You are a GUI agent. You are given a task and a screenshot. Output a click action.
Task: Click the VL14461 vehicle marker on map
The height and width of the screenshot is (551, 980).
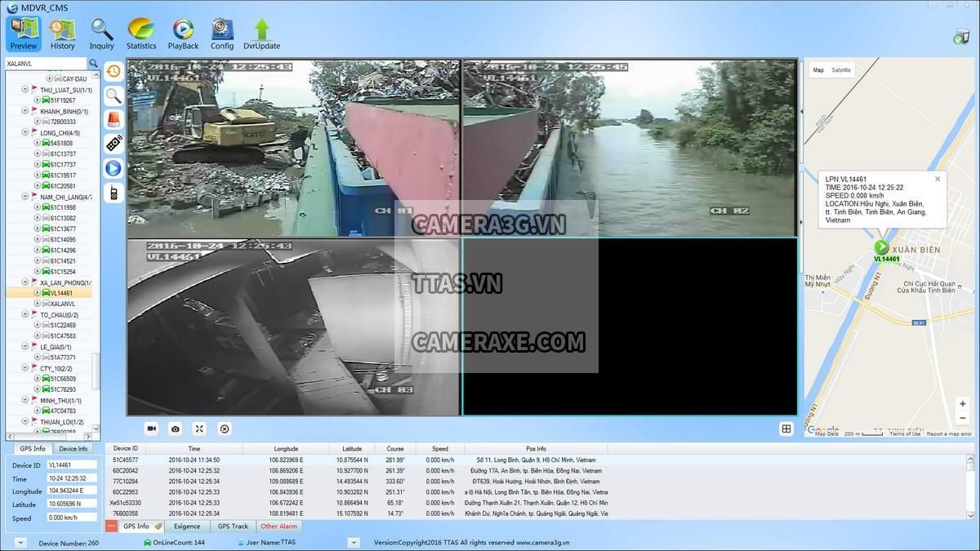[881, 247]
